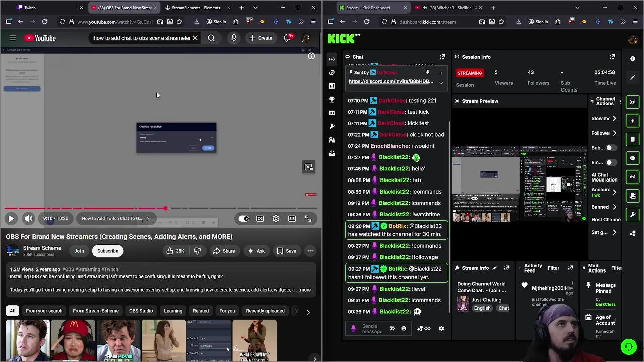Image resolution: width=644 pixels, height=362 pixels.
Task: Save video to playlist
Action: pos(286,251)
